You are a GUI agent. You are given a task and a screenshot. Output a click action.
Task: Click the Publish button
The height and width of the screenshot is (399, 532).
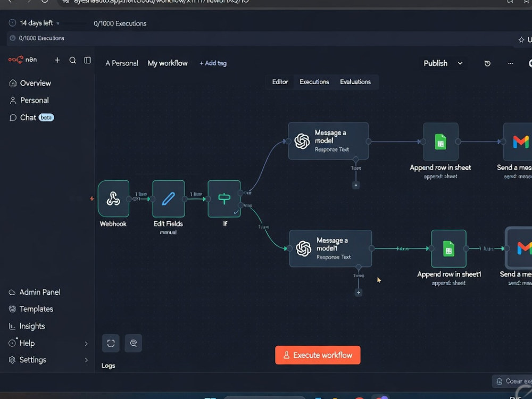point(435,63)
